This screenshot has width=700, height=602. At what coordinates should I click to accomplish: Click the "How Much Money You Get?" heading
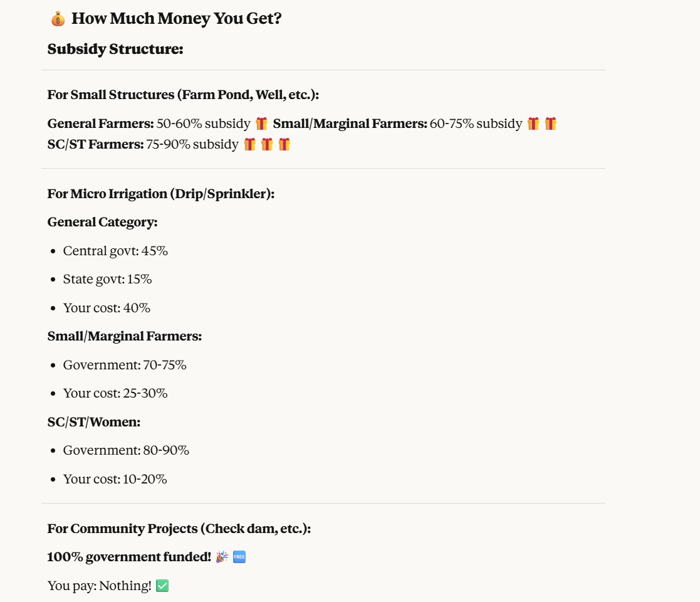click(x=176, y=19)
